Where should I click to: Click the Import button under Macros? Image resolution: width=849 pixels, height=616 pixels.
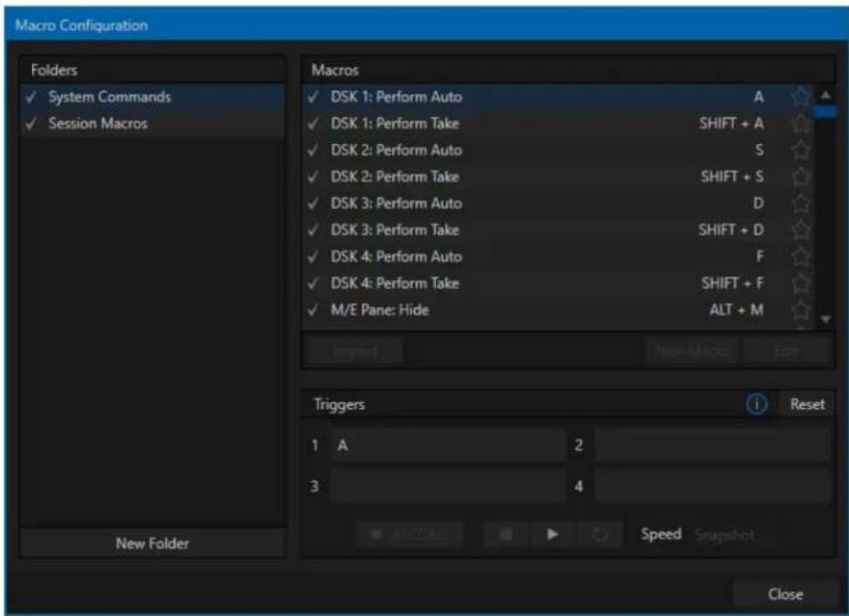point(356,352)
